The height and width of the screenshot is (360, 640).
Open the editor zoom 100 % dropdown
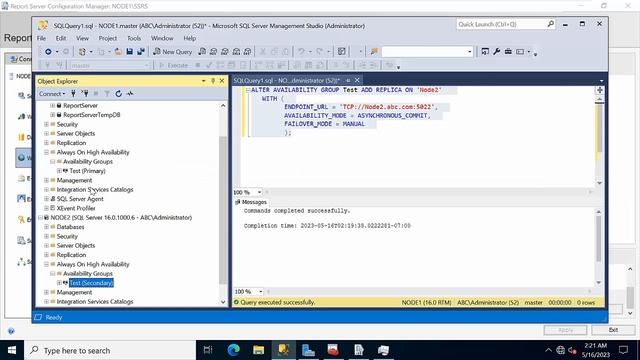(259, 192)
